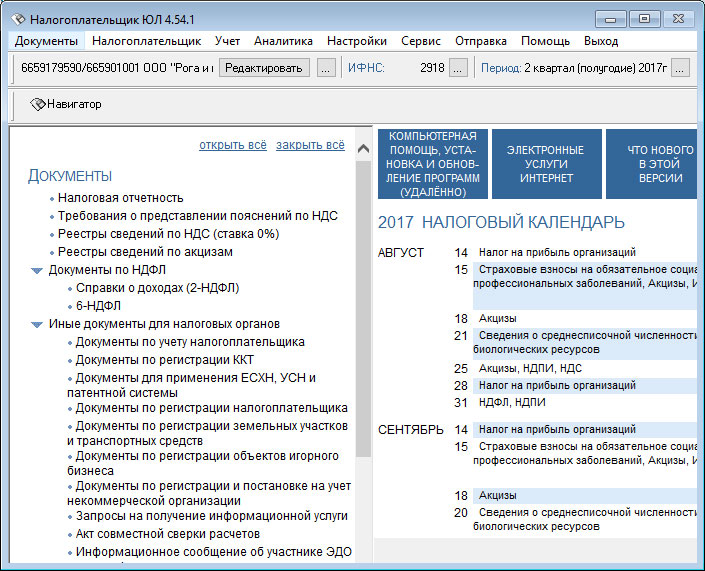Image resolution: width=705 pixels, height=571 pixels.
Task: Open the Налогоплательщик menu
Action: (147, 41)
